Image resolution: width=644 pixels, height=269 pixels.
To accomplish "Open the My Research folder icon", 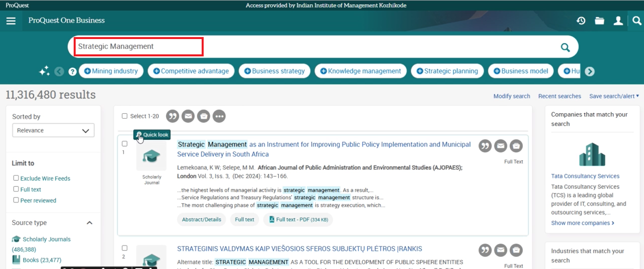I will (599, 21).
